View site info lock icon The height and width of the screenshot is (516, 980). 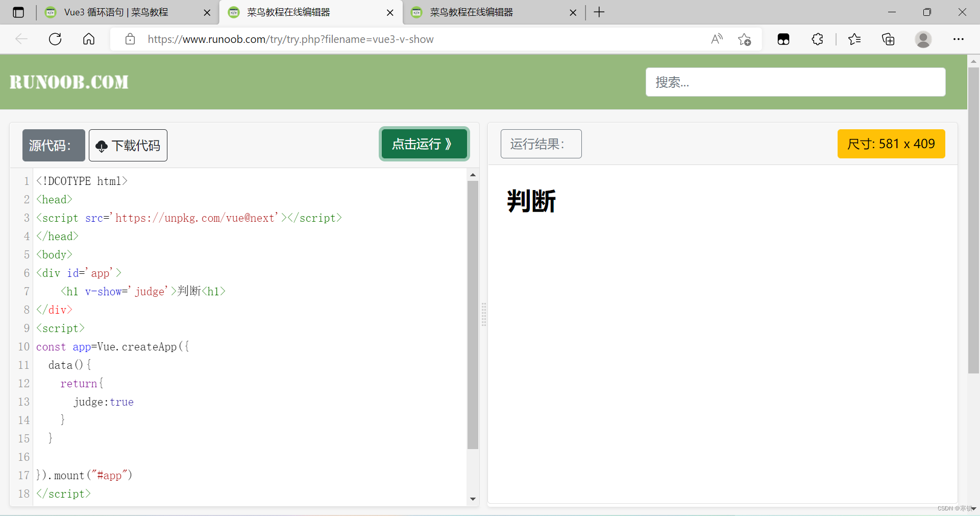130,39
